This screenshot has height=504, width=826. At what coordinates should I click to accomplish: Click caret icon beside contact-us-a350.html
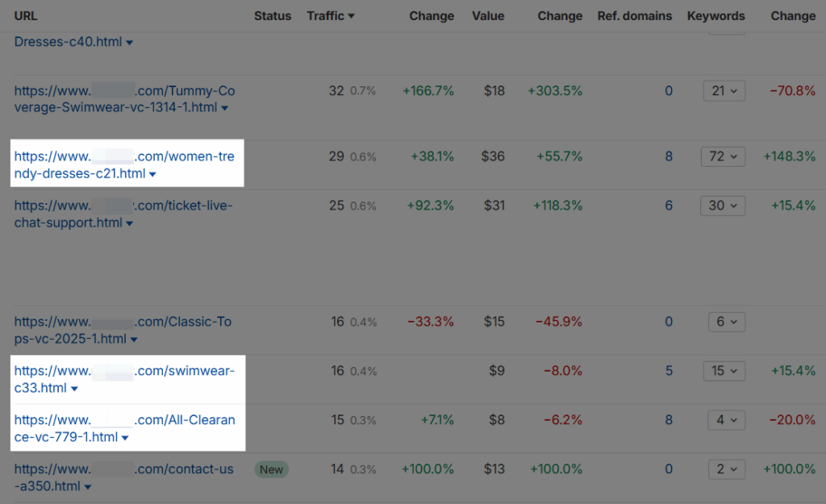(87, 487)
